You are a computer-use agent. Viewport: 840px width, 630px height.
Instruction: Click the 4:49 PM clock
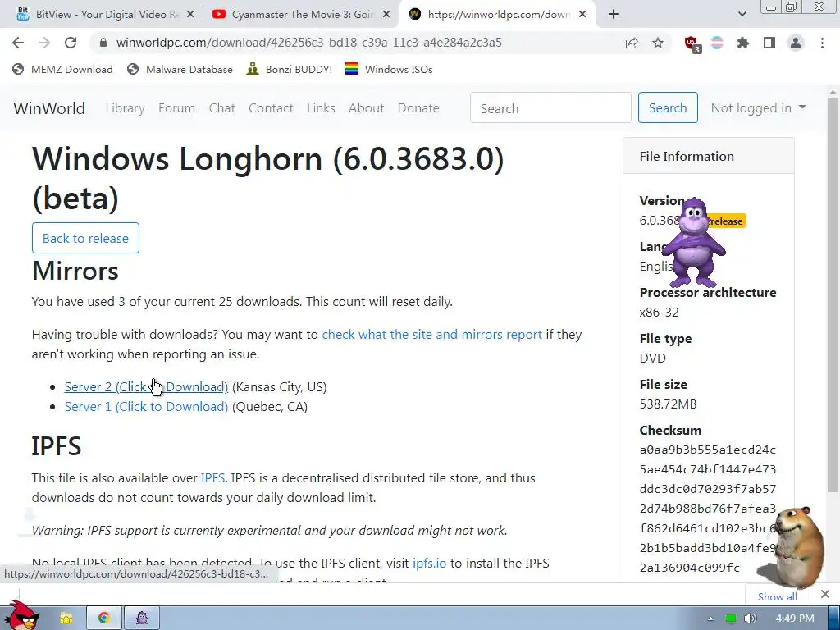[795, 619]
